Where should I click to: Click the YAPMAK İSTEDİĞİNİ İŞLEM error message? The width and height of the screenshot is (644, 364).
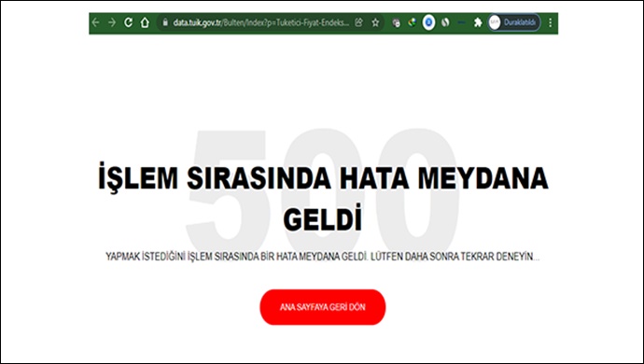(322, 257)
